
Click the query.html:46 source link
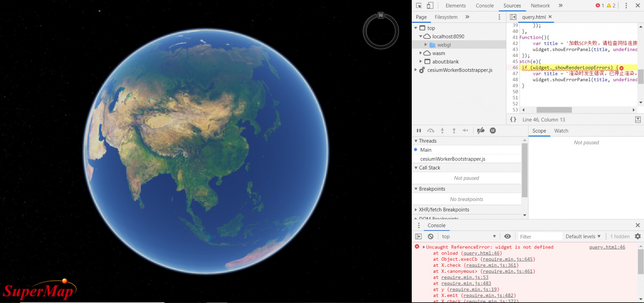[607, 247]
